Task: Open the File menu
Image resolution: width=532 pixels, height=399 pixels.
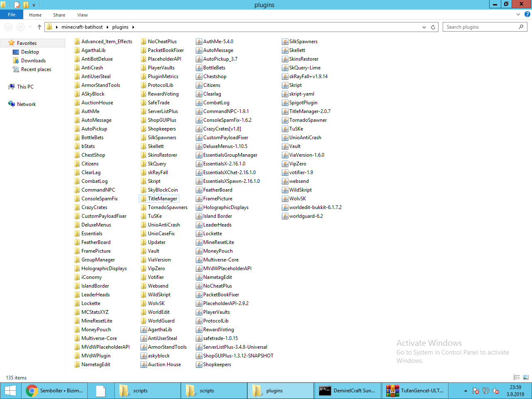Action: [12, 15]
